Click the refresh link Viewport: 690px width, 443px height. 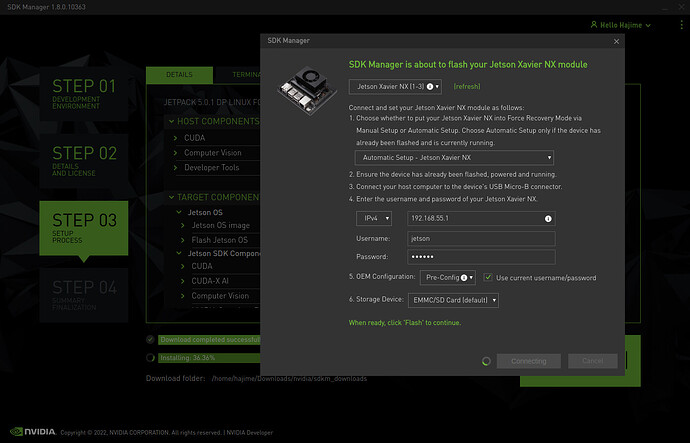point(467,87)
